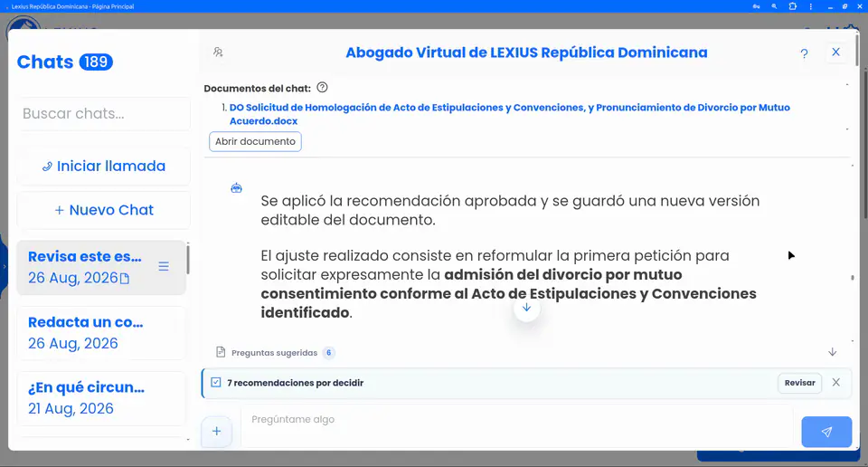
Task: Click the Preguntas sugeridas label
Action: tap(274, 353)
